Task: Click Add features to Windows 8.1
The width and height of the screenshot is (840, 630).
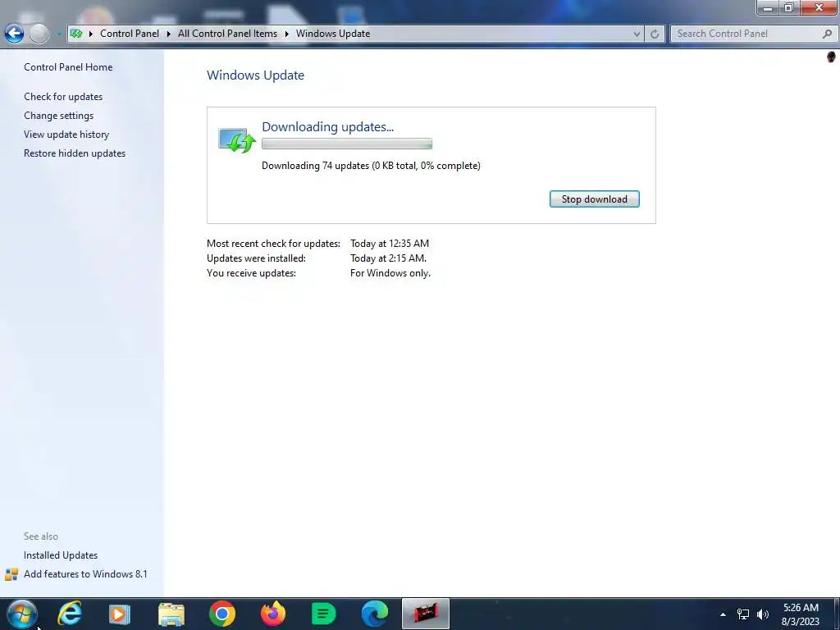Action: pos(85,574)
